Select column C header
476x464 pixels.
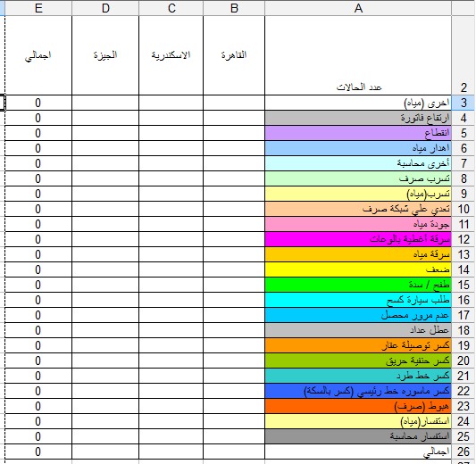tap(171, 8)
